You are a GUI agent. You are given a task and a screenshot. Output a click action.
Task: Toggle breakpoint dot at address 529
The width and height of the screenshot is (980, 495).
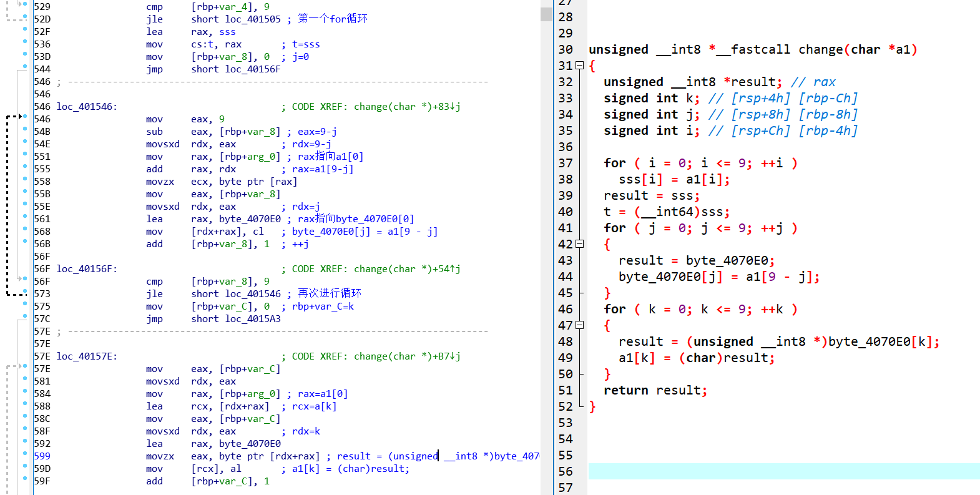click(25, 4)
